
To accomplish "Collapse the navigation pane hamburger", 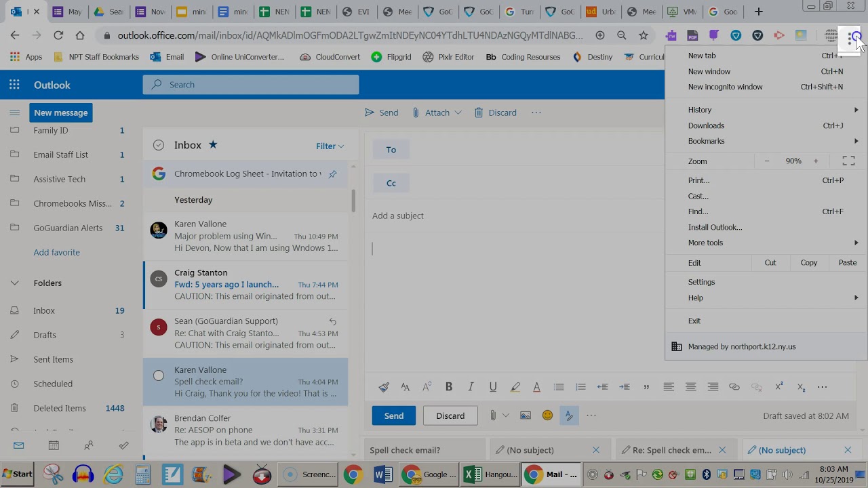I will [14, 113].
